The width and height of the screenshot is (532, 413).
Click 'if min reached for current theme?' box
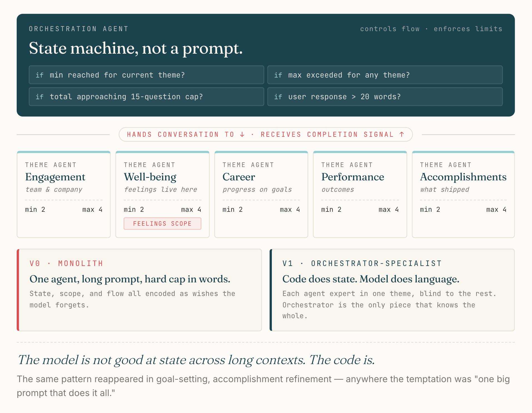click(x=146, y=75)
